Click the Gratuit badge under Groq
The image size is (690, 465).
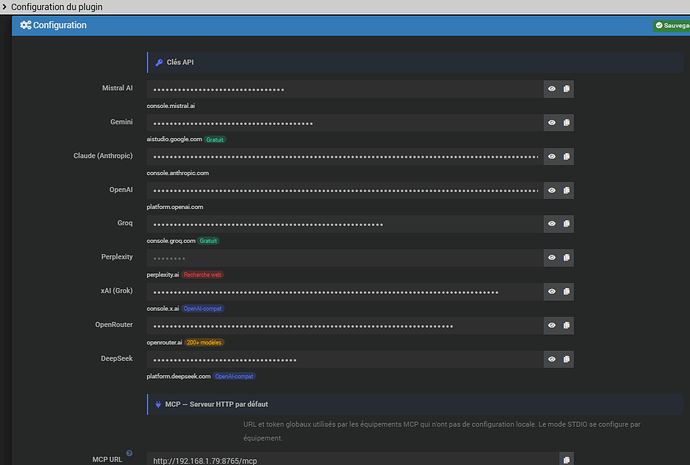[208, 241]
